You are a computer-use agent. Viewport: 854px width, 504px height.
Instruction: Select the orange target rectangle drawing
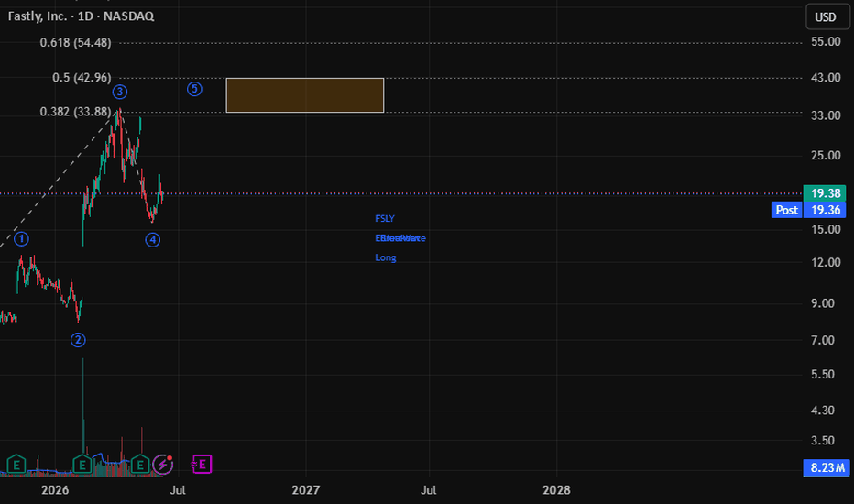tap(305, 95)
